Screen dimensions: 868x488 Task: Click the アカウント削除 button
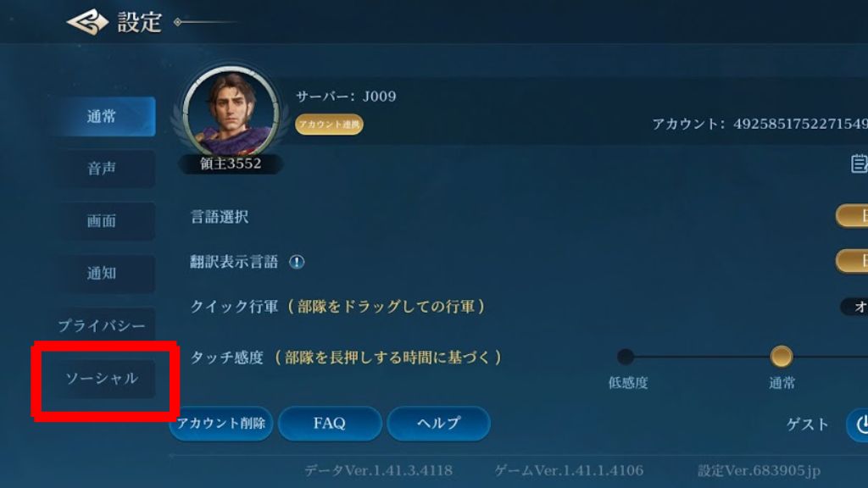point(221,424)
